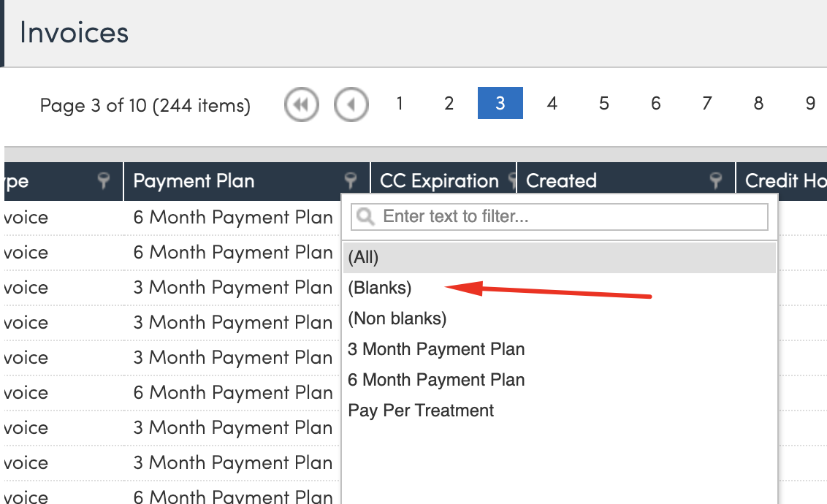Open filter for Payment Plan column
Screen dimensions: 827x504
(351, 181)
